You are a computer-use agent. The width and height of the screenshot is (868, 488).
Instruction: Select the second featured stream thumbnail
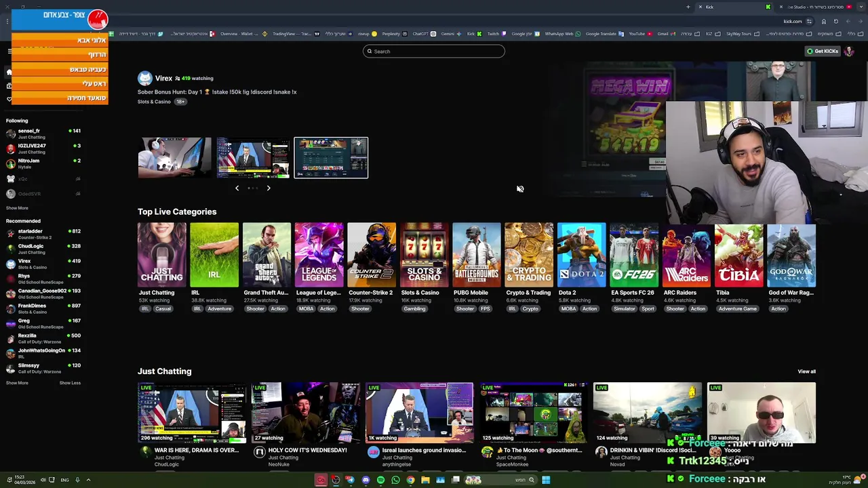253,157
